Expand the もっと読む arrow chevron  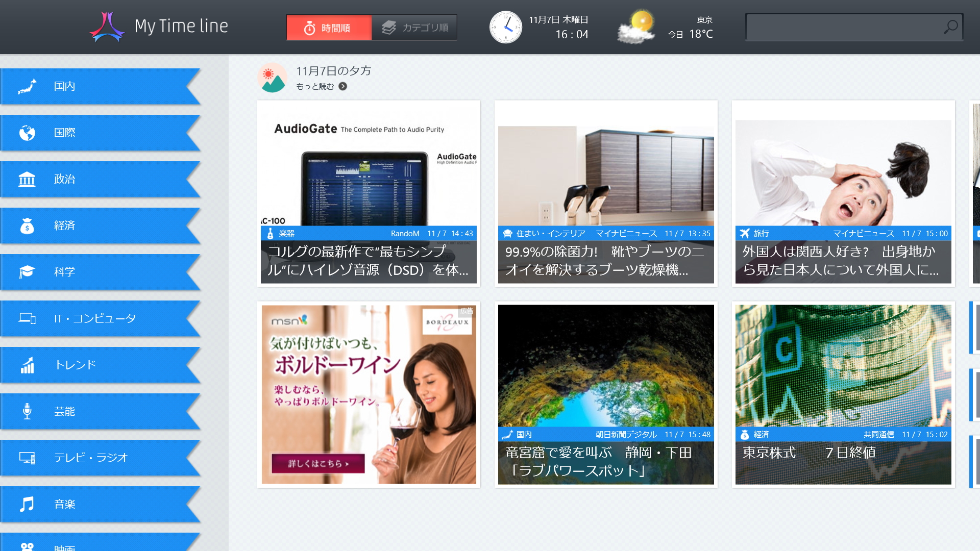pyautogui.click(x=342, y=87)
